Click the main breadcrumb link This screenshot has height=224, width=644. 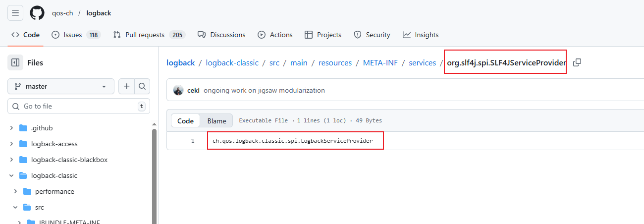point(299,63)
